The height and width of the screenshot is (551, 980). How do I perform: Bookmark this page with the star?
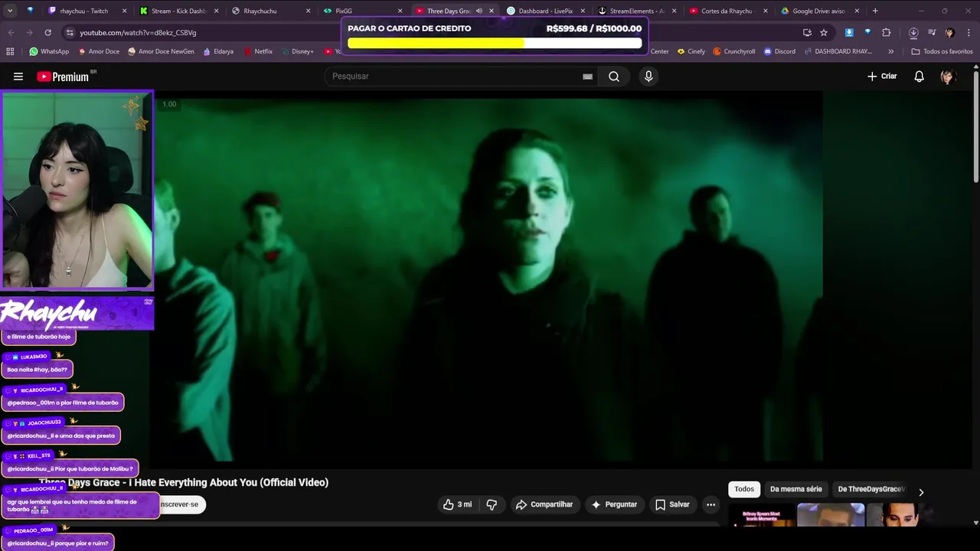[824, 33]
